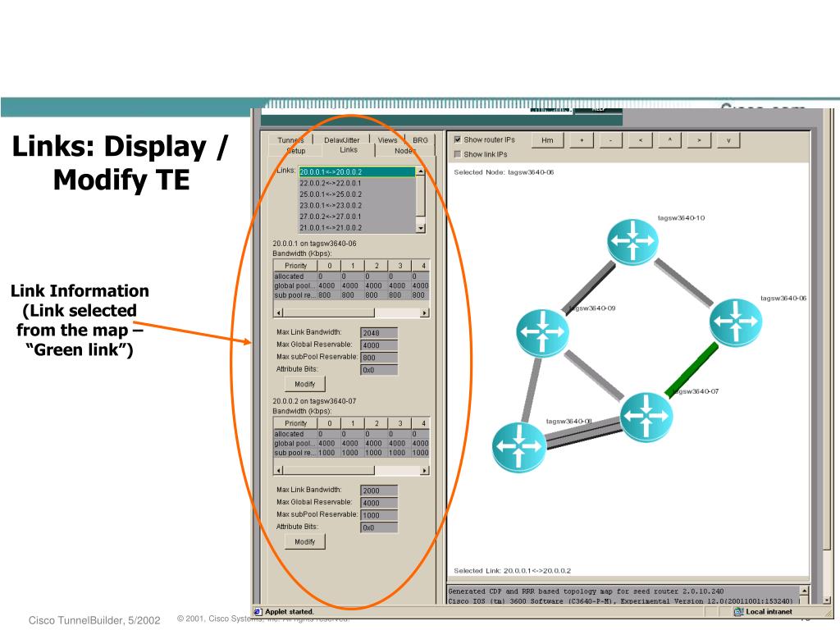
Task: Select link 22.0.0.2<->22.0.0.1 in list
Action: point(357,183)
